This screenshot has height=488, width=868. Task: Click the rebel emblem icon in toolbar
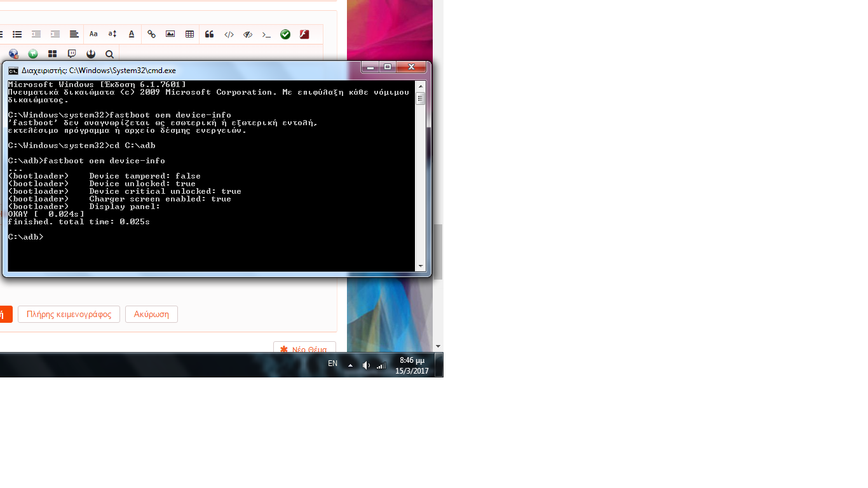(x=91, y=54)
